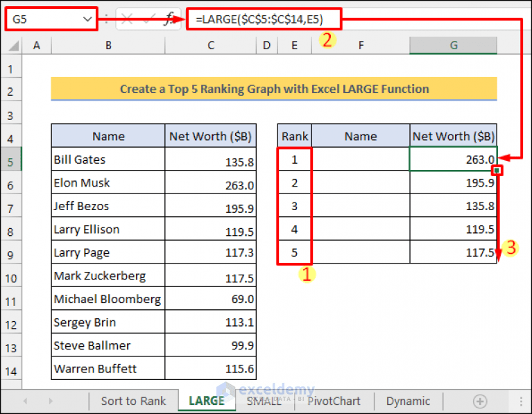
Task: Click the 113.1 net worth cell
Action: [x=211, y=322]
